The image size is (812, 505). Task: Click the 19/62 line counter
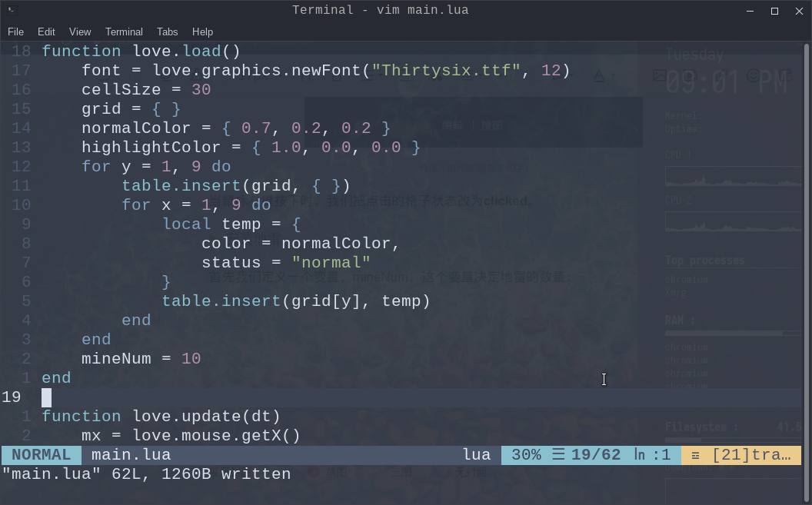pyautogui.click(x=595, y=455)
